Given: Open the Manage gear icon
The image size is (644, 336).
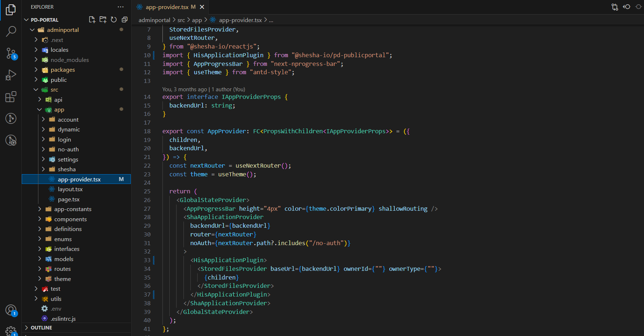Looking at the screenshot, I should point(11,331).
